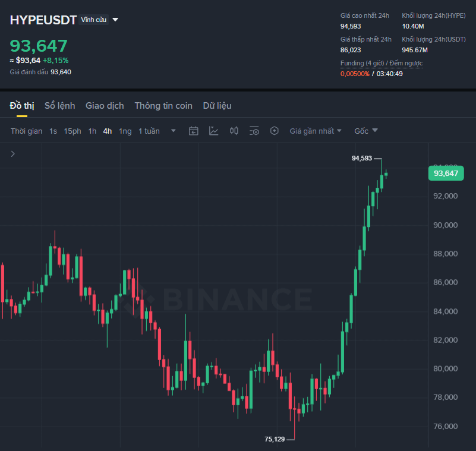476x451 pixels.
Task: Expand the chart's left drawing panel arrow
Action: point(12,154)
